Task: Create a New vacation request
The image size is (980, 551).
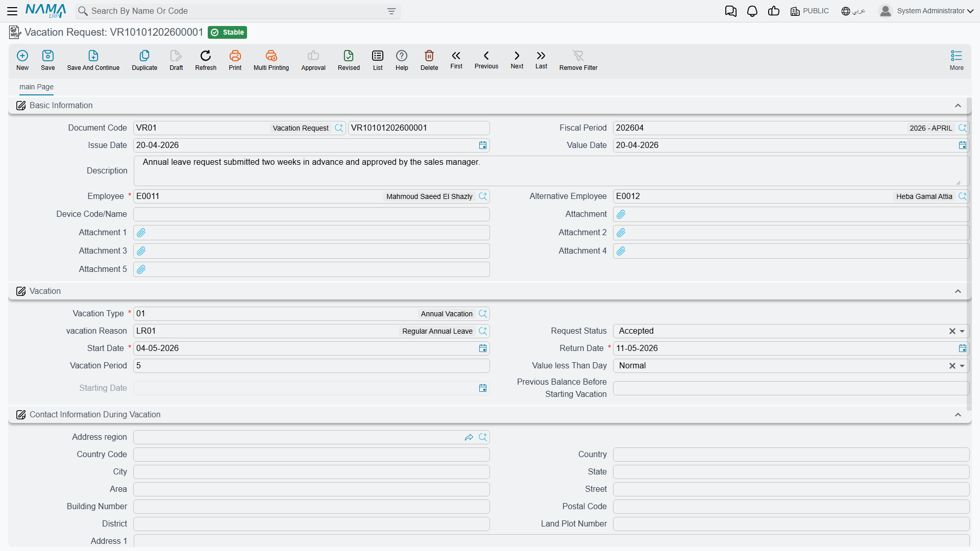Action: (x=22, y=60)
